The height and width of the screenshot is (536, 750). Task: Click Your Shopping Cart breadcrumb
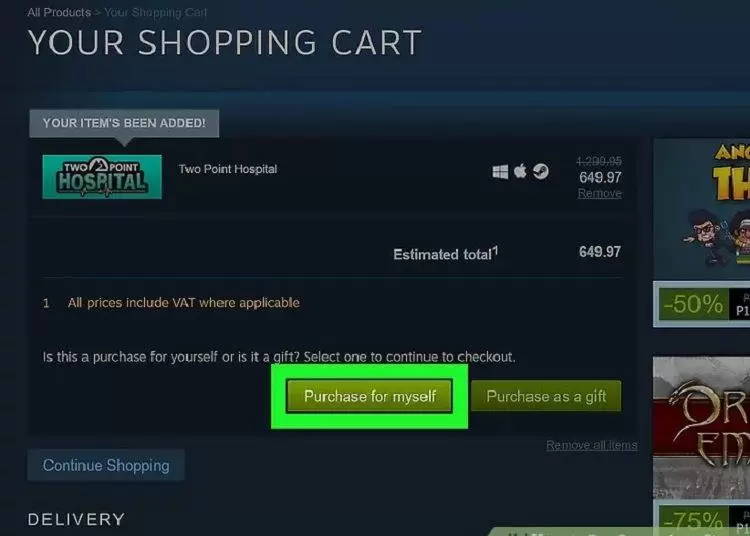(x=155, y=12)
